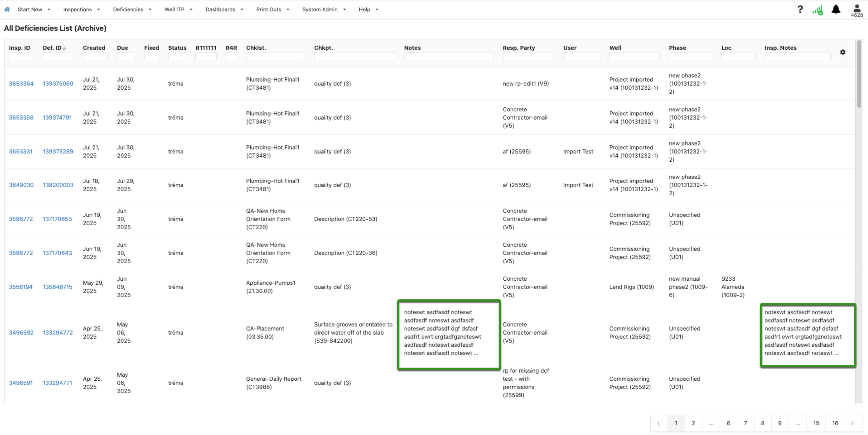Viewport: 868px width, 435px height.
Task: Jump to page 16
Action: (835, 423)
